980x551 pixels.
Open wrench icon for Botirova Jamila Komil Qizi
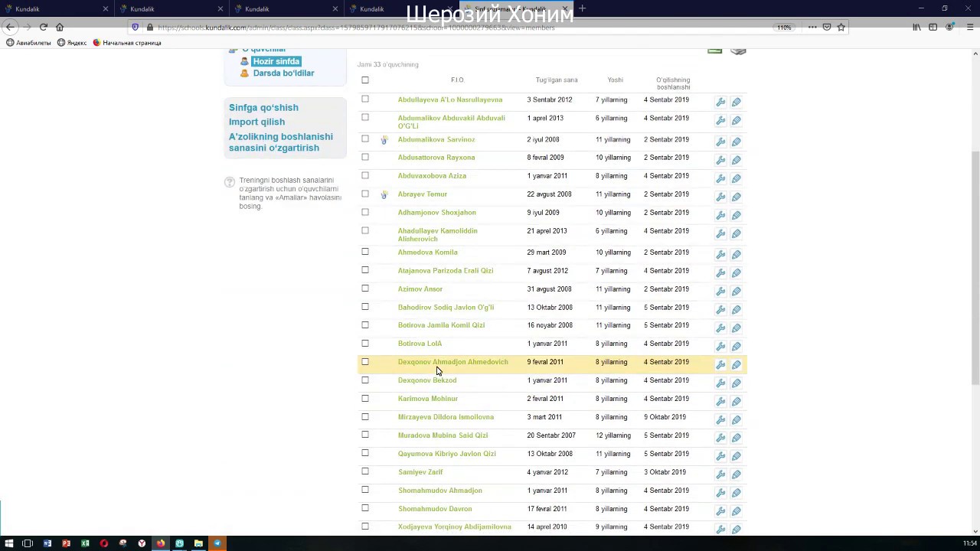(720, 328)
